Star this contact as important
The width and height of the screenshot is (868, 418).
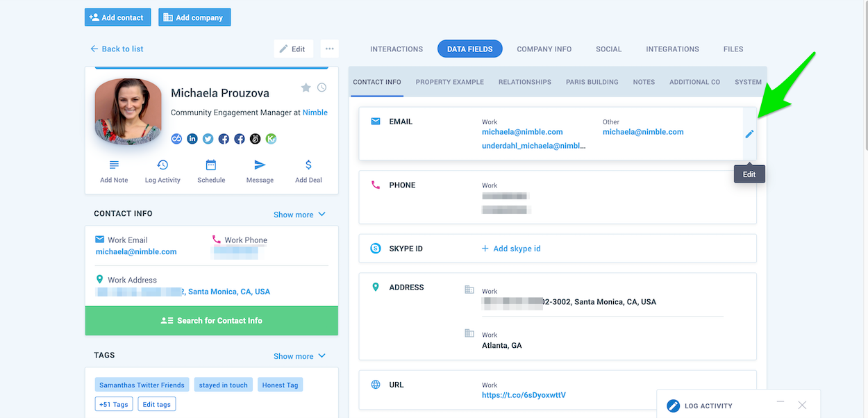pos(306,88)
